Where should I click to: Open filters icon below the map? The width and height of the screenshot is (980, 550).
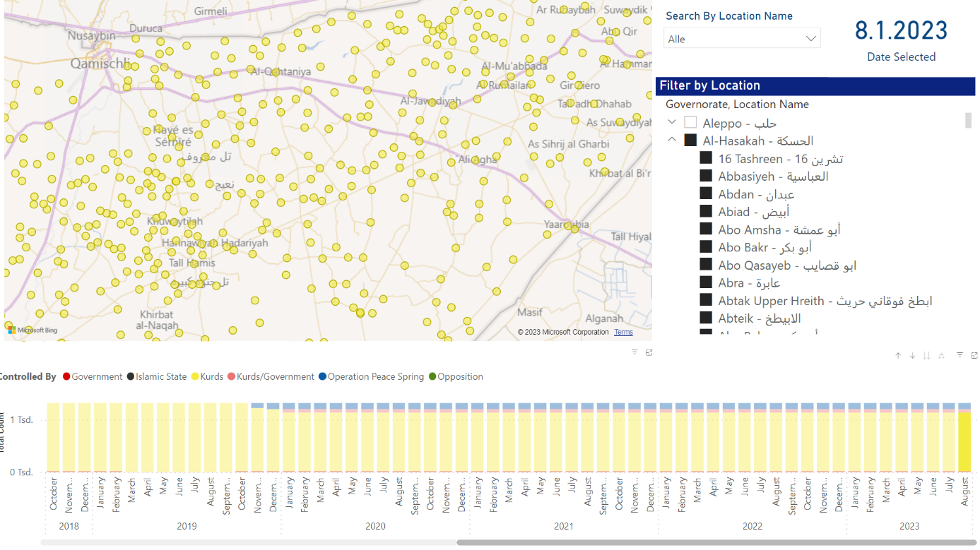tap(634, 352)
